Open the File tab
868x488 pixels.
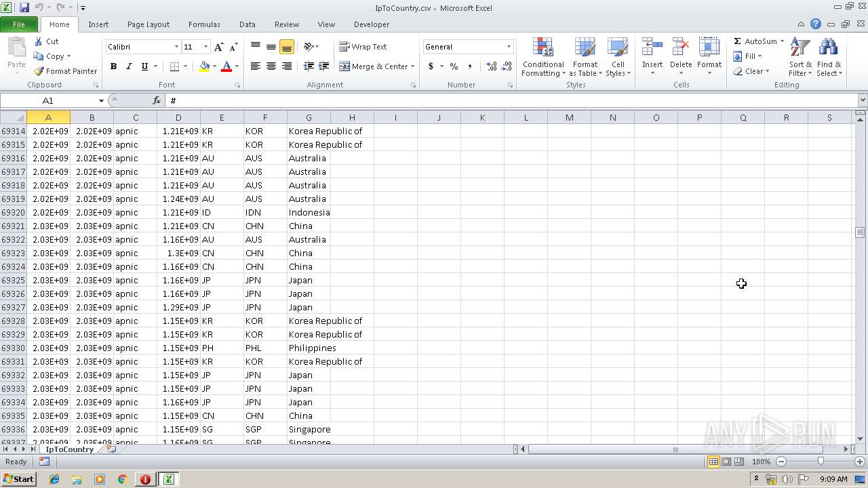coord(19,24)
